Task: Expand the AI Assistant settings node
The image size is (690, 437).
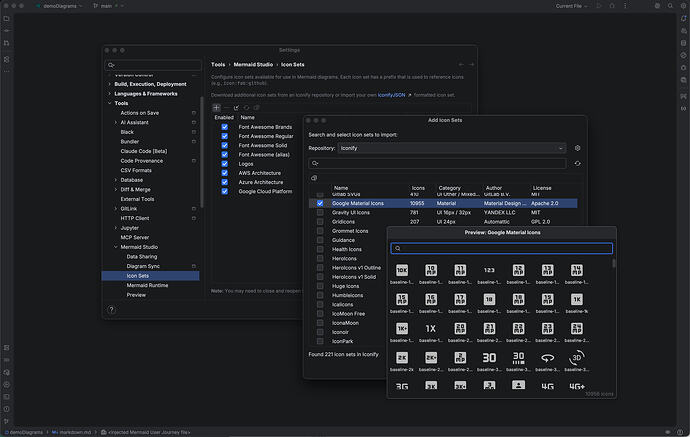Action: 116,123
